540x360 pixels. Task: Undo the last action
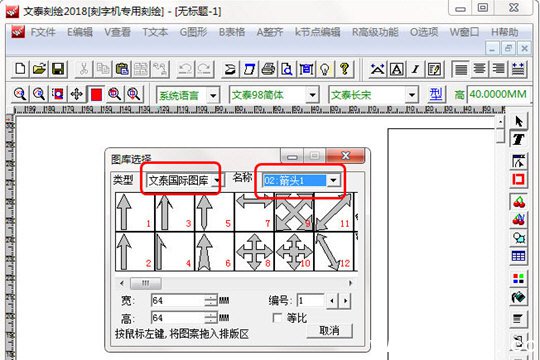[186, 69]
